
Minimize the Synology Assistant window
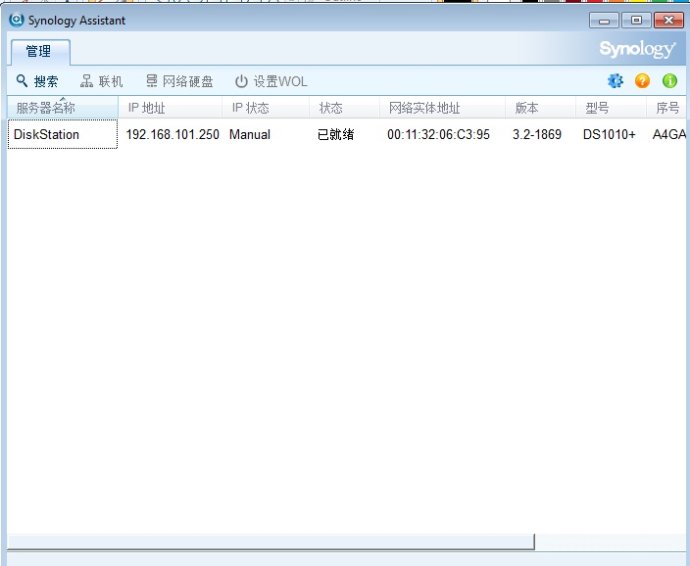coord(604,20)
